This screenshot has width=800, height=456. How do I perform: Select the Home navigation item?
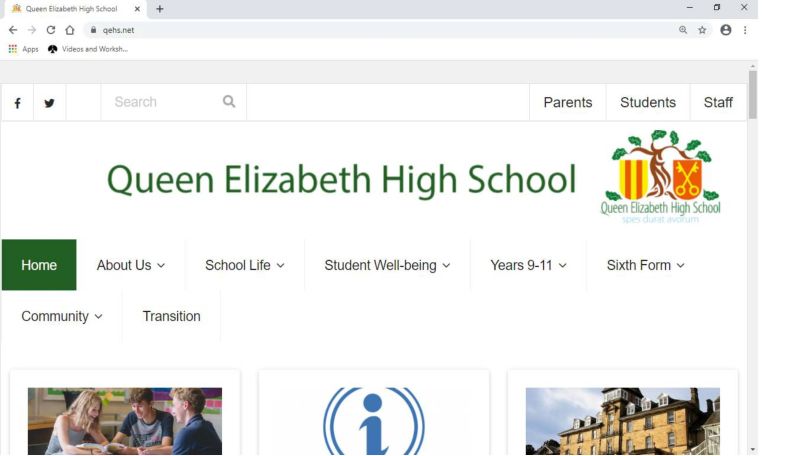(x=39, y=265)
